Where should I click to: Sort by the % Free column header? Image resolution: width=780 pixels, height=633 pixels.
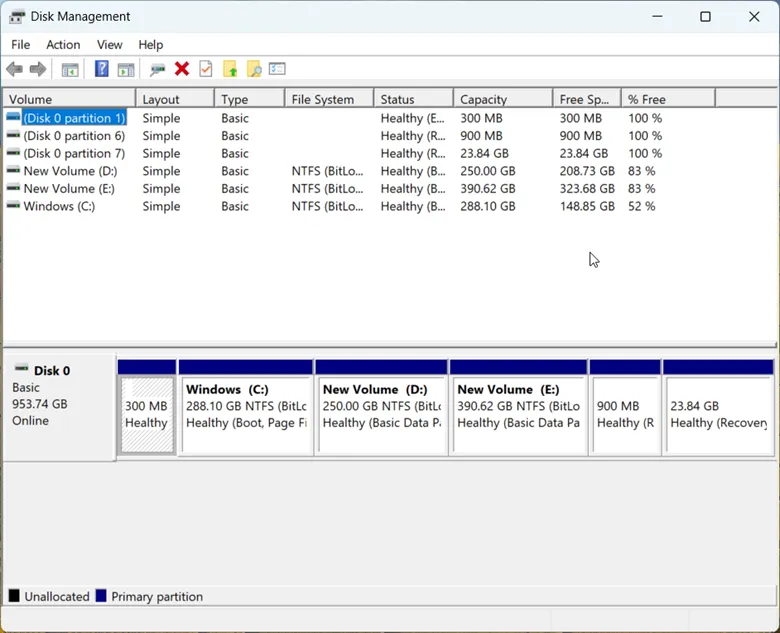[x=669, y=99]
